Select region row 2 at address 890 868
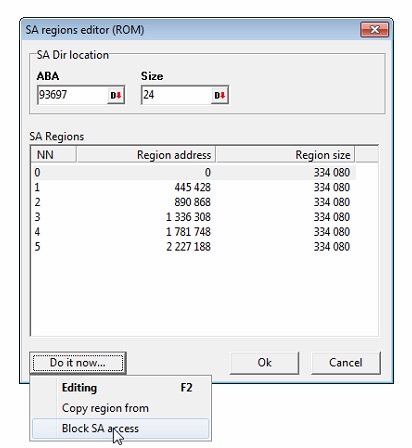This screenshot has width=412, height=448. pos(194,202)
